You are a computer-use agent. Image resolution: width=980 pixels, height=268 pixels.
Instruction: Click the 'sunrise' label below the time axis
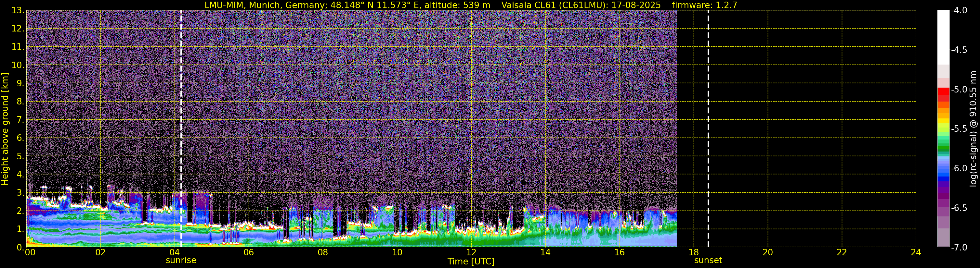coord(181,261)
